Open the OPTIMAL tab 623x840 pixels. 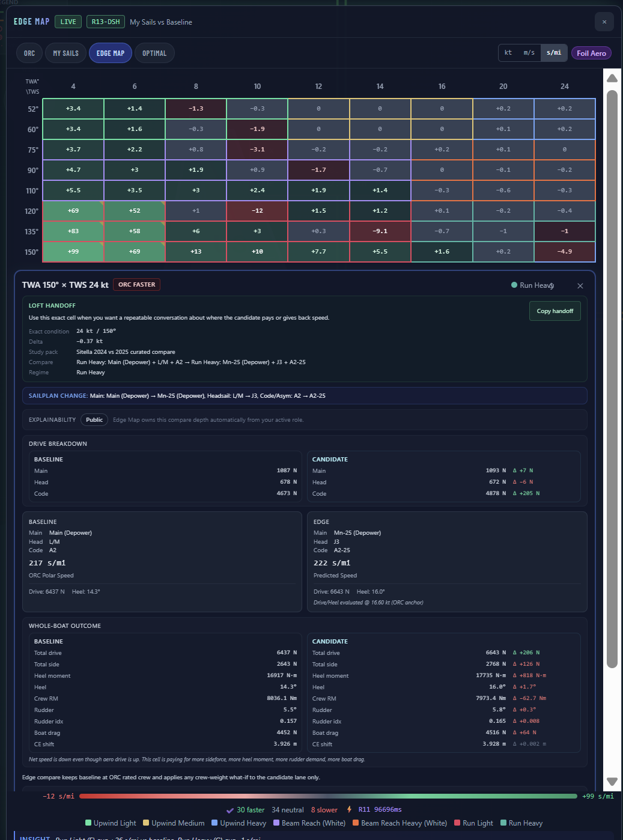154,53
